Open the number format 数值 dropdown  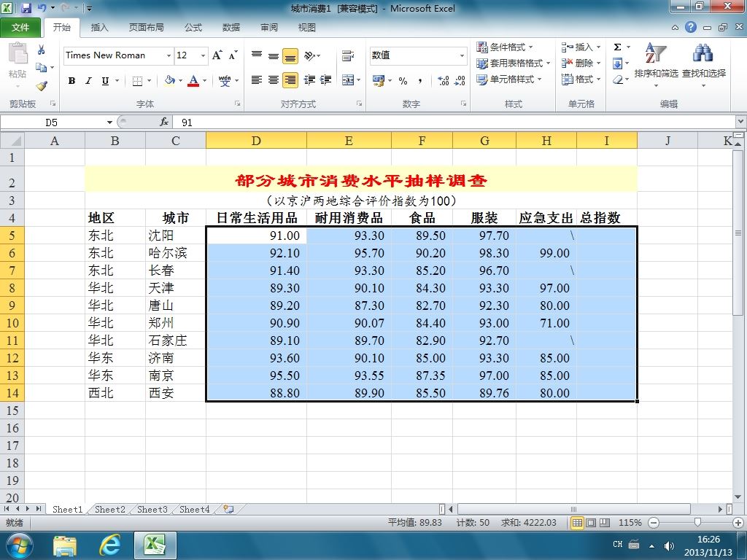462,55
